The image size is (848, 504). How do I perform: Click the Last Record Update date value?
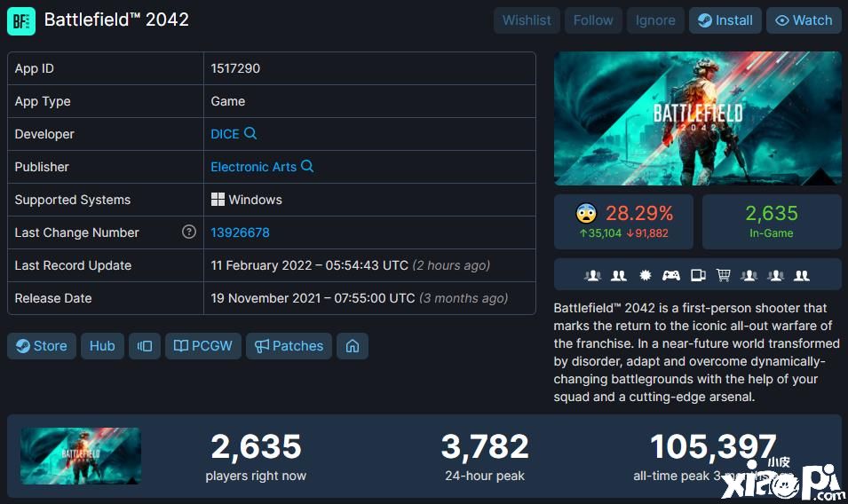click(351, 265)
